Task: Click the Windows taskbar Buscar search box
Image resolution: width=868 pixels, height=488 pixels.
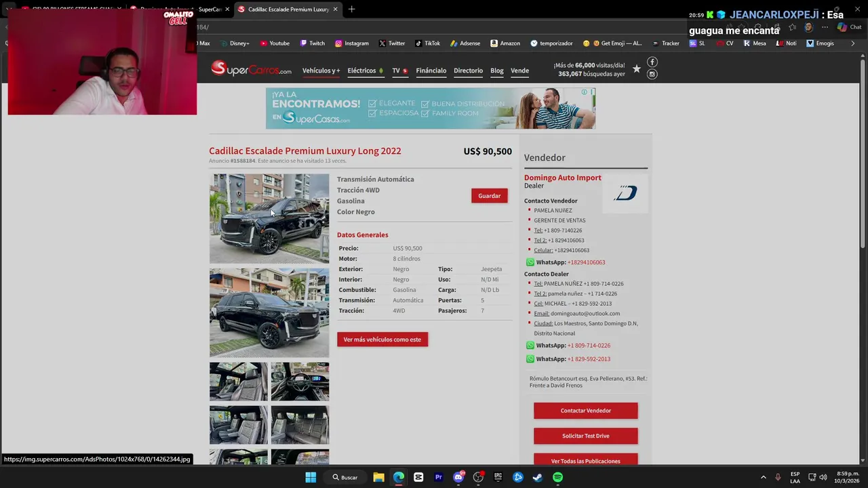Action: click(x=345, y=477)
